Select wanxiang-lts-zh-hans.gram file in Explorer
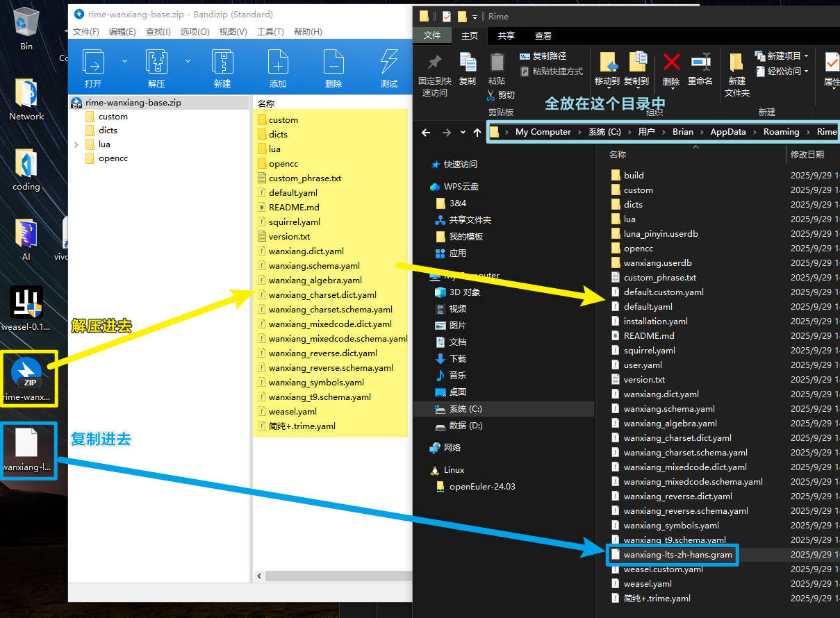The width and height of the screenshot is (840, 618). [x=677, y=555]
